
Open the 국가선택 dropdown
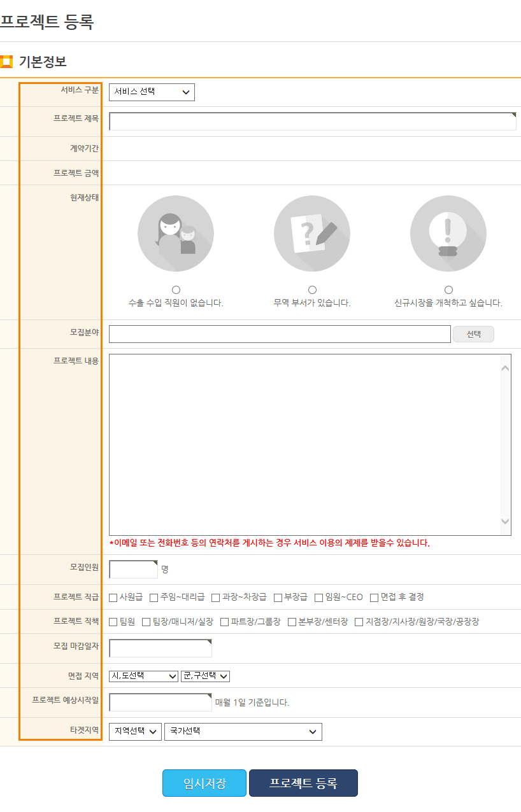(243, 732)
